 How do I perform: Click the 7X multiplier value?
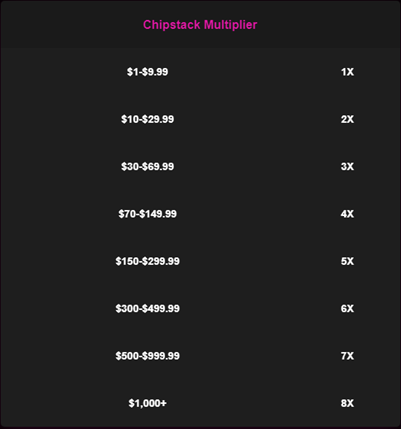pos(347,356)
